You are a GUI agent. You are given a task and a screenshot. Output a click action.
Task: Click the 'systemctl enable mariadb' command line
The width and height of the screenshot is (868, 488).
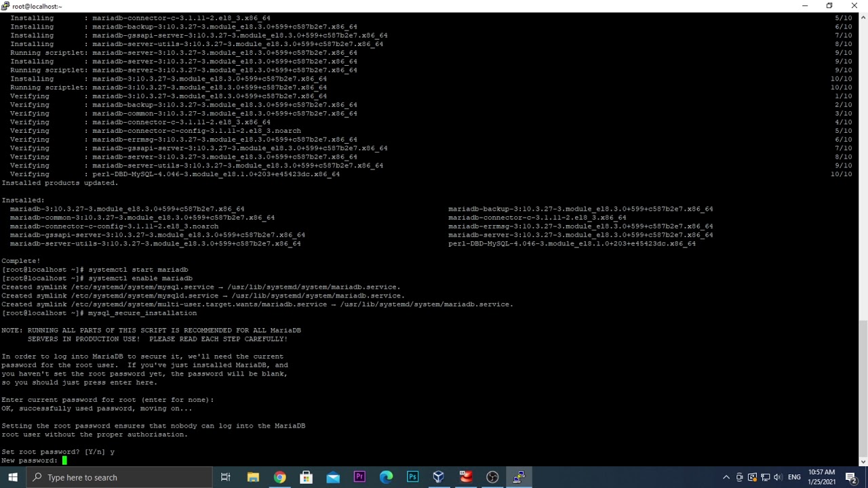click(97, 279)
